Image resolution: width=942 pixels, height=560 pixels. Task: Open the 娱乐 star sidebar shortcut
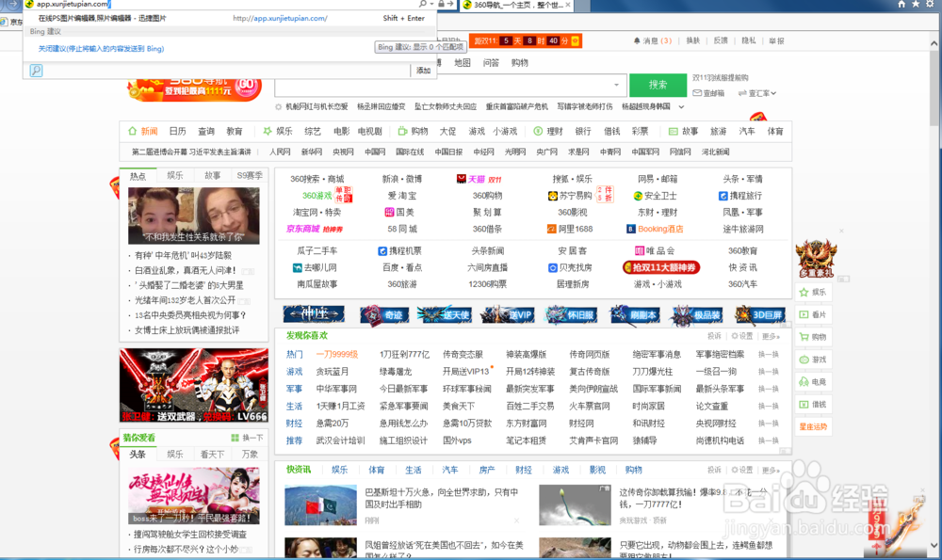coord(812,292)
